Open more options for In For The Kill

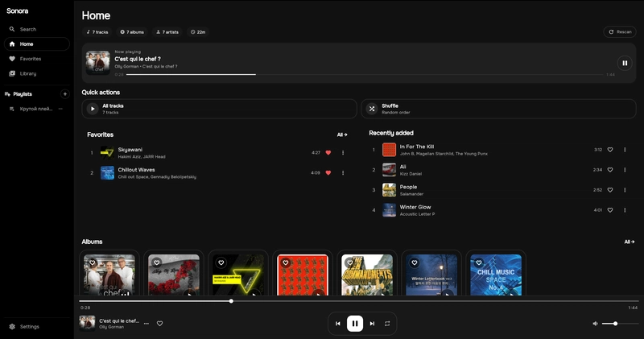coord(625,150)
